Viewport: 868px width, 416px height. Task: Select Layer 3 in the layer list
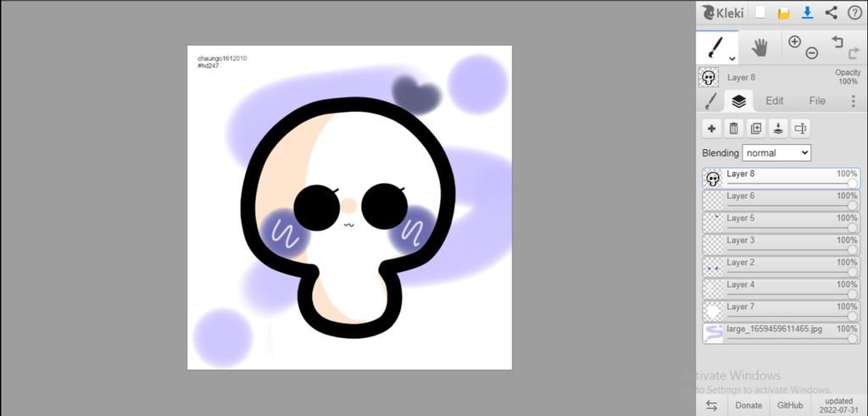point(781,245)
